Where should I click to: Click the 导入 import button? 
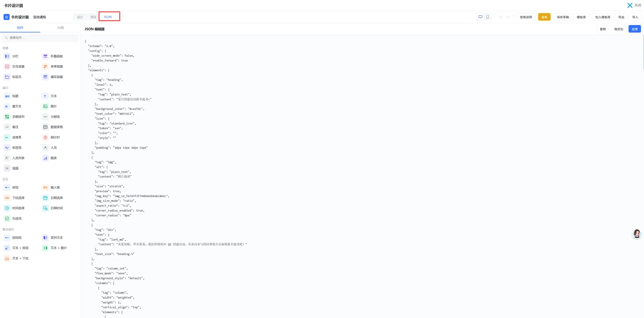click(635, 17)
